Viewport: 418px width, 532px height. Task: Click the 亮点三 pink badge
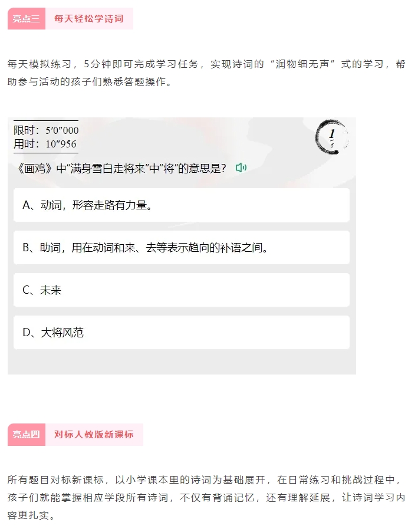click(27, 19)
